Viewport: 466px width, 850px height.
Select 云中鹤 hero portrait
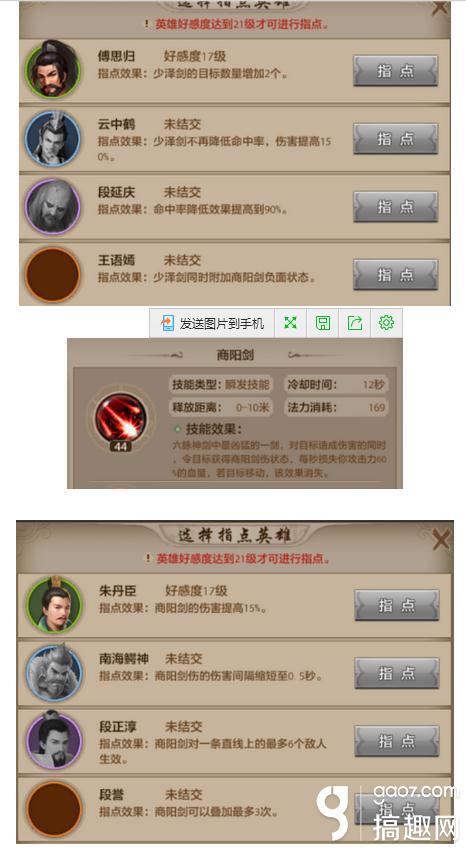[53, 138]
